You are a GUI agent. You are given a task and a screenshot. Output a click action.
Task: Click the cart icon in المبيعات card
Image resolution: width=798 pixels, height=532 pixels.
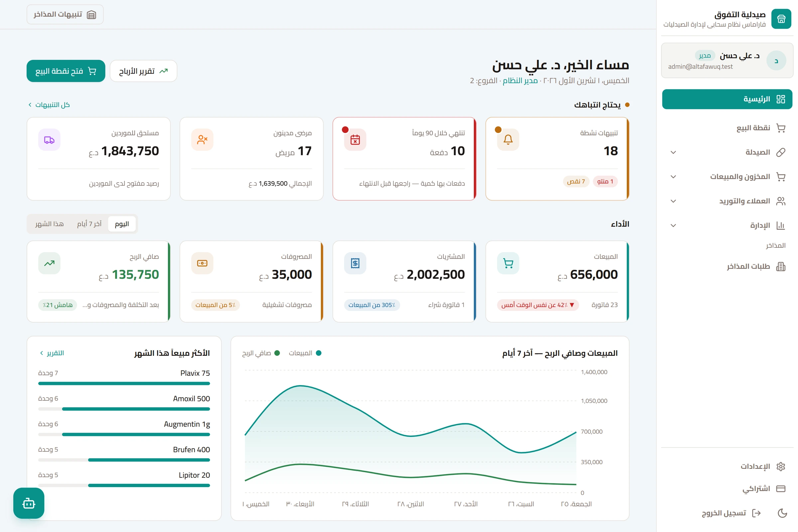508,263
